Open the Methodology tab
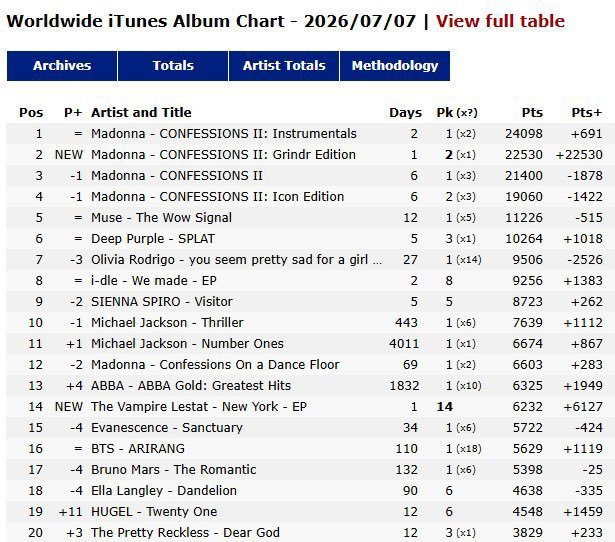Viewport: 615px width, 542px height. pos(395,65)
